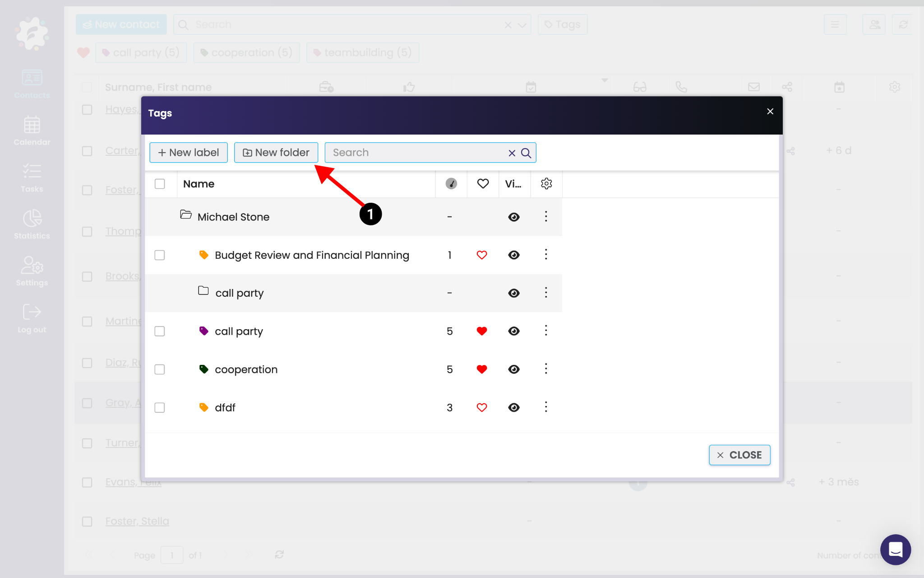924x578 pixels.
Task: Open the chat support bubble
Action: point(895,550)
